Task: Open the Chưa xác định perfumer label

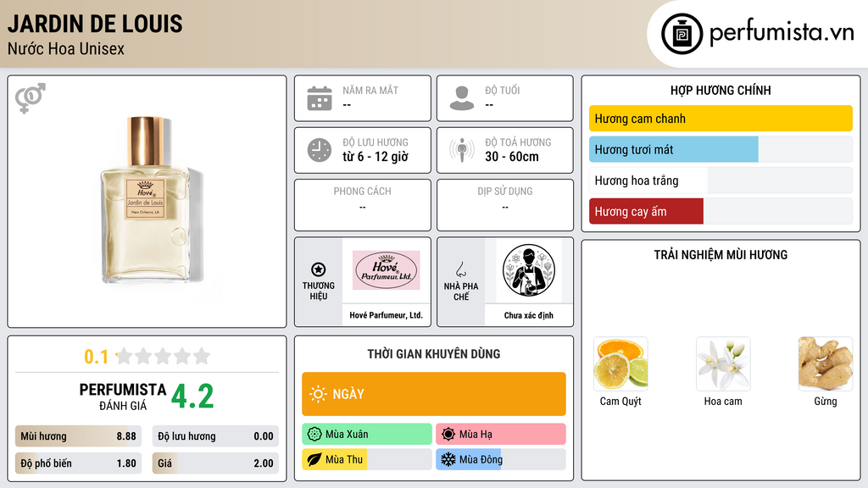Action: pyautogui.click(x=529, y=315)
